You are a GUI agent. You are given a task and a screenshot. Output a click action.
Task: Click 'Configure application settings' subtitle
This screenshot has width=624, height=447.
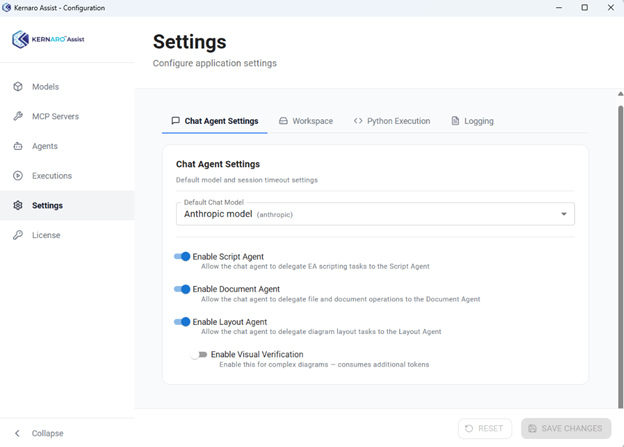click(214, 63)
